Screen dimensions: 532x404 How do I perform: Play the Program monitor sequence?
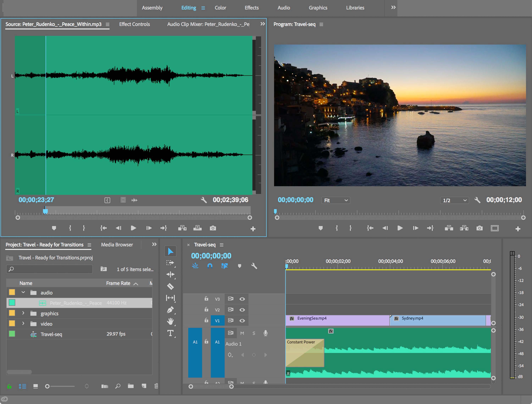[400, 228]
